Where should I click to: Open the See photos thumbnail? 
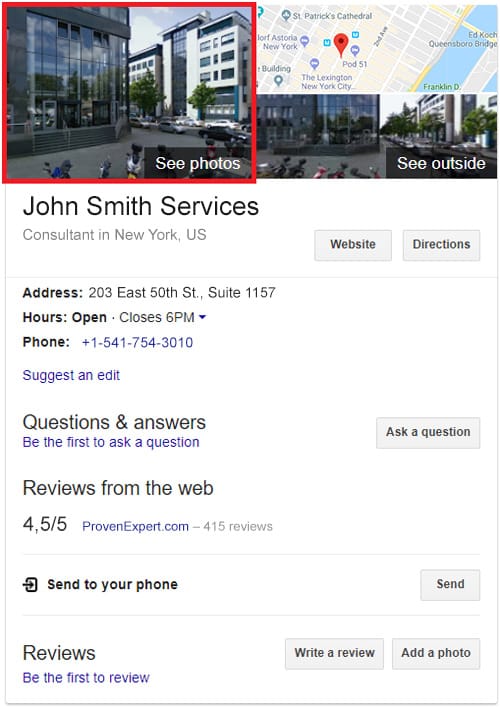tap(129, 92)
